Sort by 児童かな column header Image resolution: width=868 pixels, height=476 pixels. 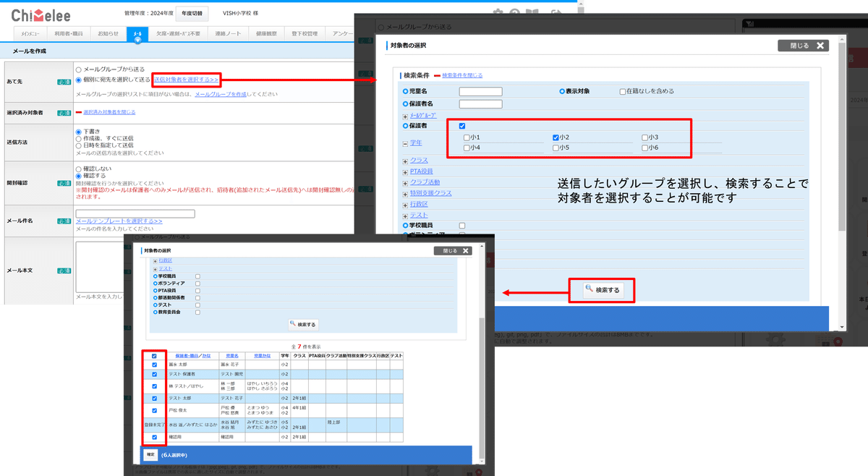[262, 356]
